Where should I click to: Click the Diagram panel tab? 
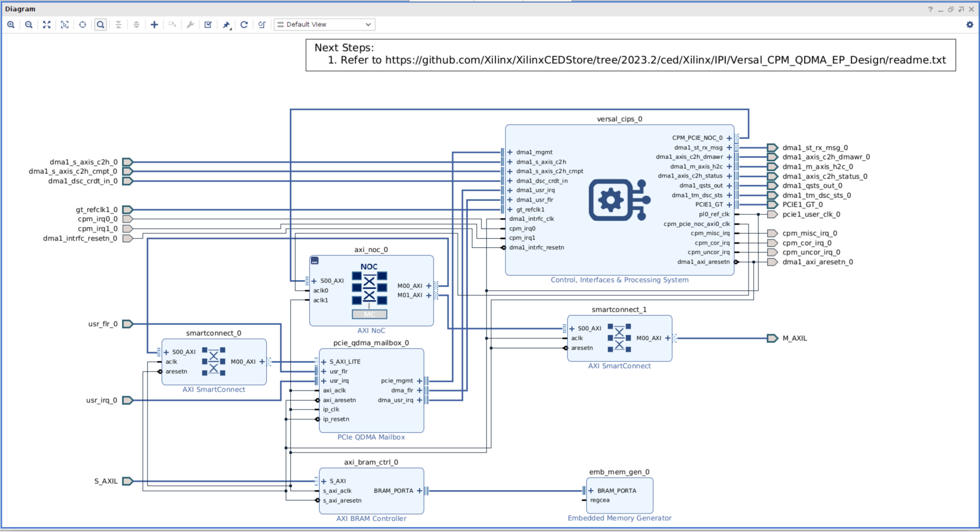(x=21, y=9)
